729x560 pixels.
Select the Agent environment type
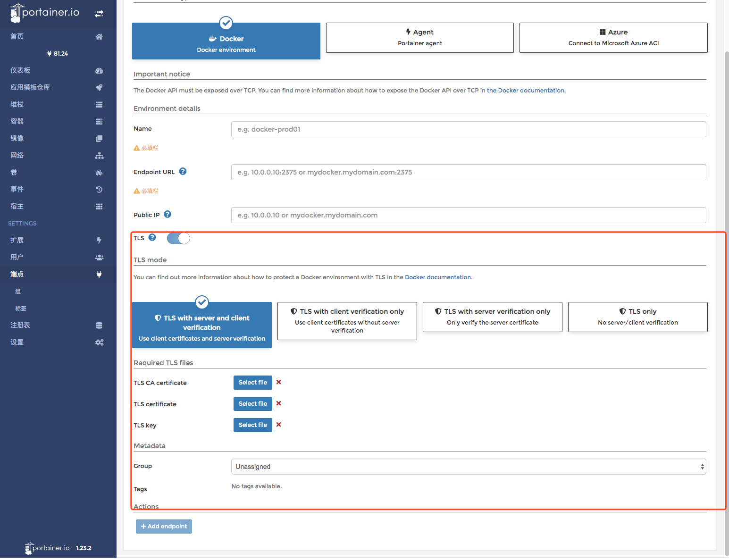419,38
